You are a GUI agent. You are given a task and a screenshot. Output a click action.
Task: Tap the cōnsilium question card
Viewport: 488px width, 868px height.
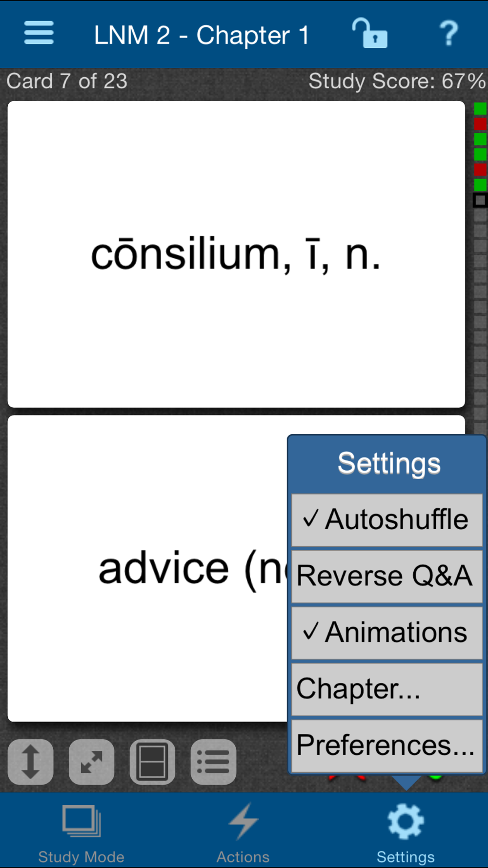[x=236, y=254]
